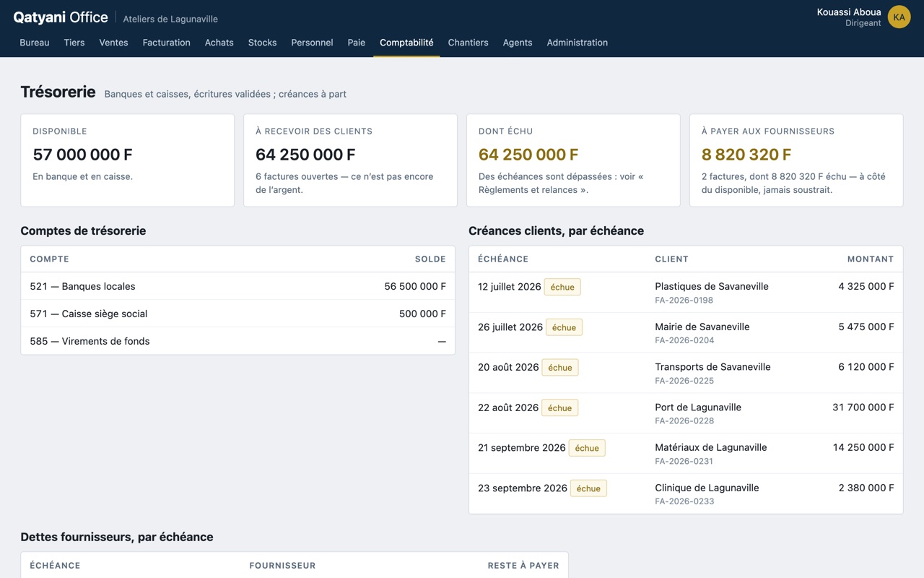Click the Reste à payer column header
The width and height of the screenshot is (924, 578).
[523, 565]
